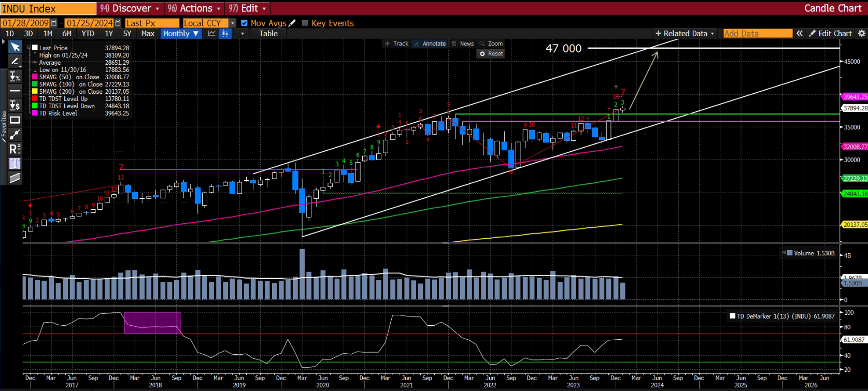Open the Monthly periodicity dropdown

coord(180,34)
